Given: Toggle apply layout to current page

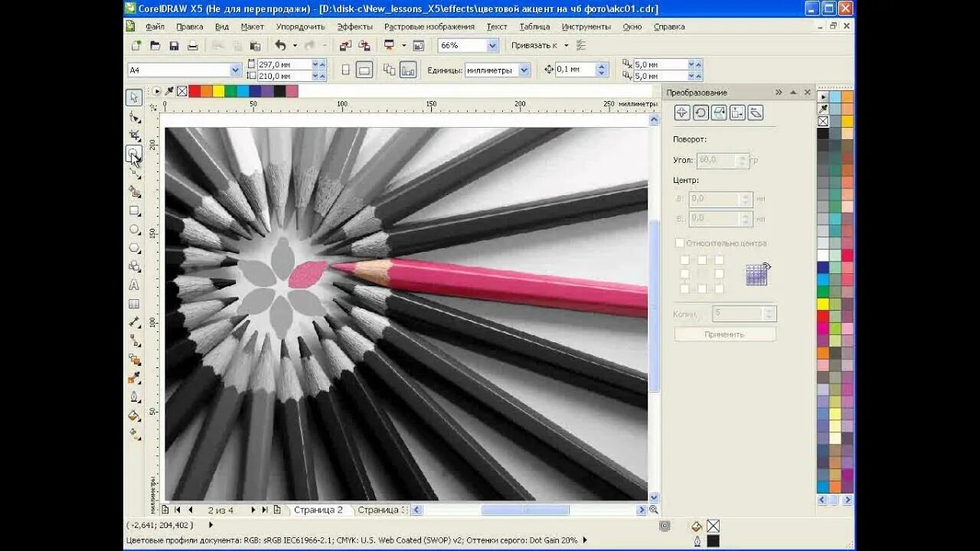Looking at the screenshot, I should coord(408,70).
